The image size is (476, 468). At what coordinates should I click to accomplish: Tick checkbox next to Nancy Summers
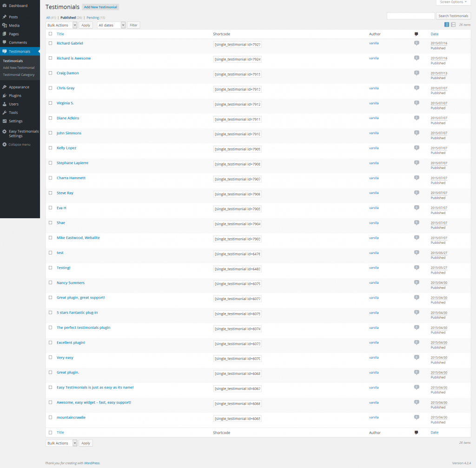click(x=50, y=283)
